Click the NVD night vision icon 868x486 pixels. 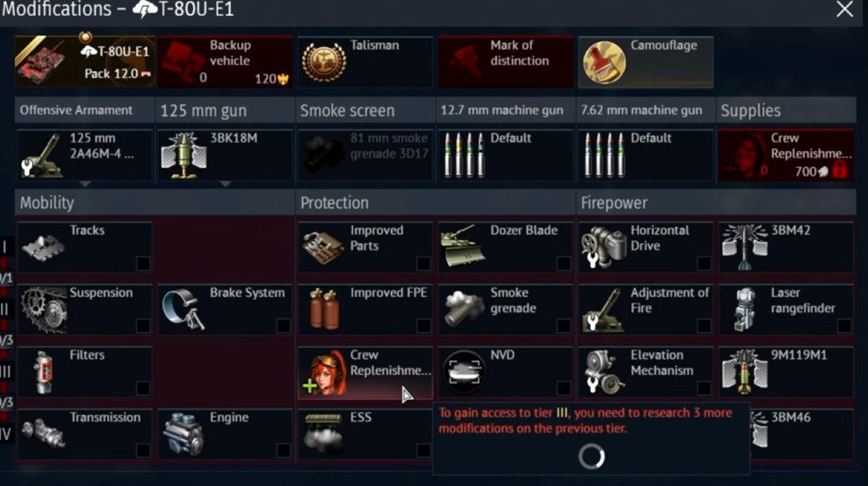[x=464, y=371]
